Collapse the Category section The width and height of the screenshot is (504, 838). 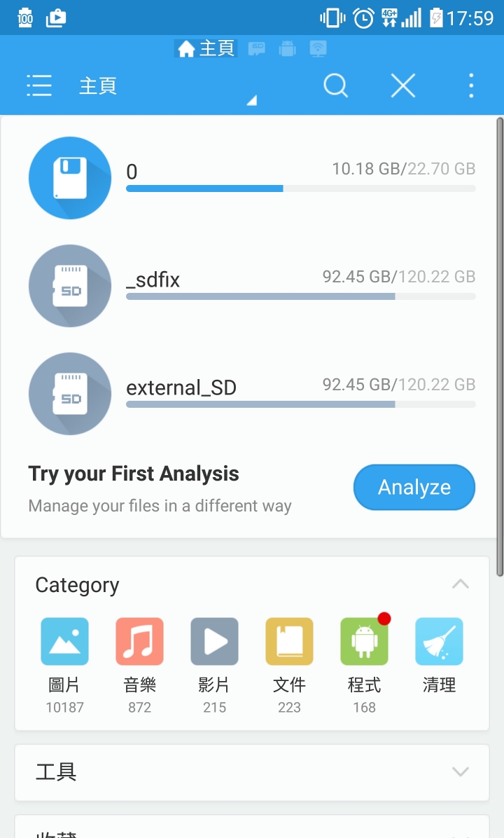click(460, 584)
